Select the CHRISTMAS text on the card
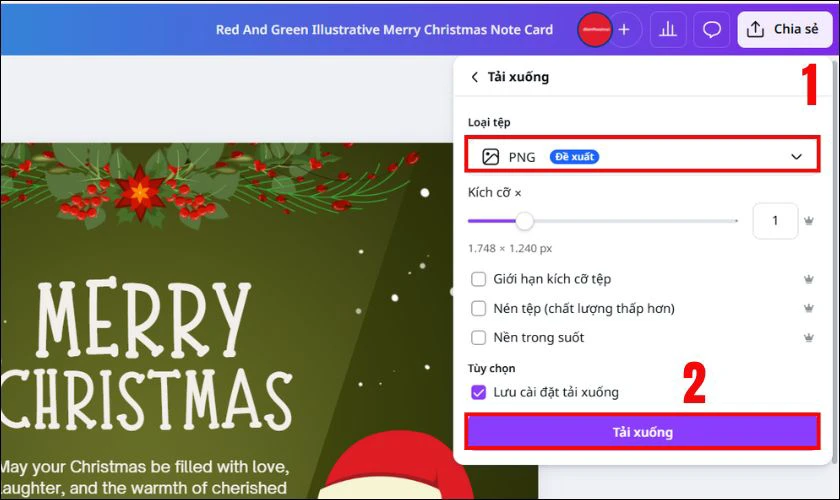840x500 pixels. [146, 400]
